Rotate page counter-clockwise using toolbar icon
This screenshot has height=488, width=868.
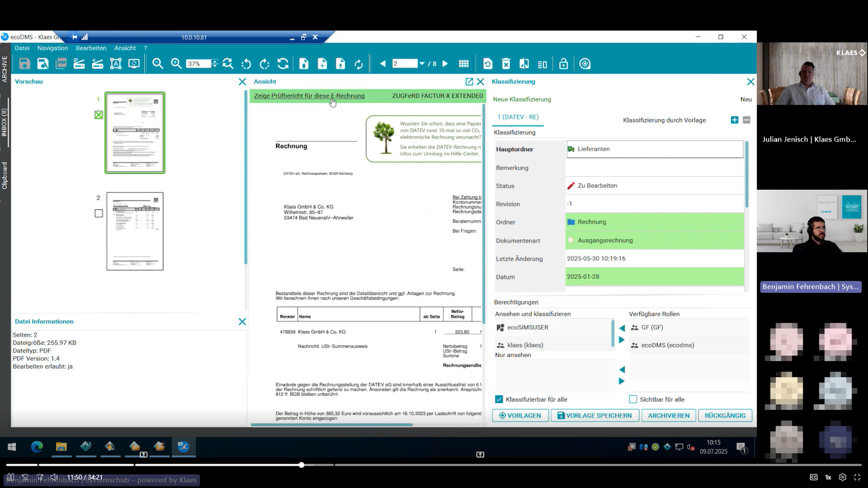coord(246,64)
